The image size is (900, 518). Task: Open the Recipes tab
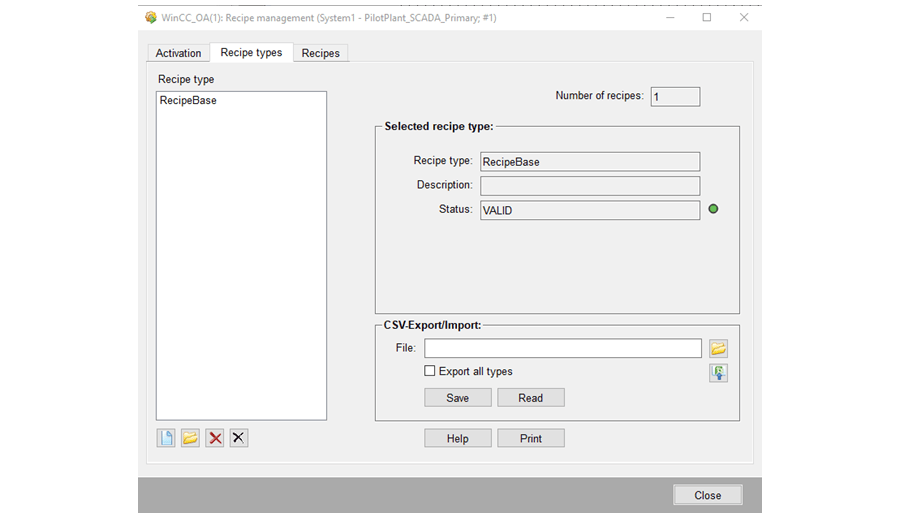320,53
